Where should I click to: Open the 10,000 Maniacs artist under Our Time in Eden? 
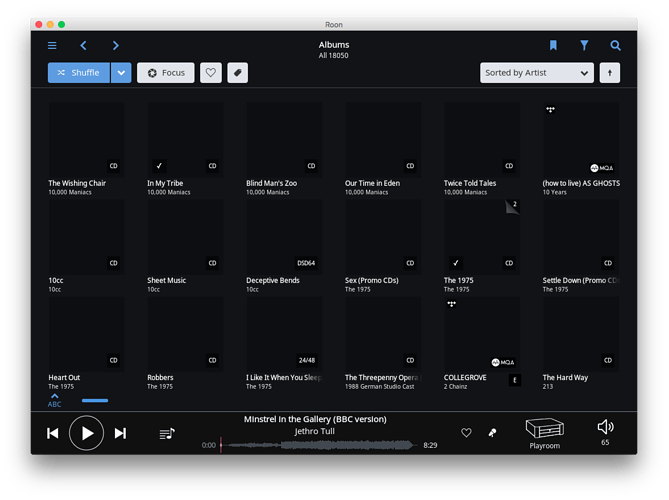(x=366, y=192)
